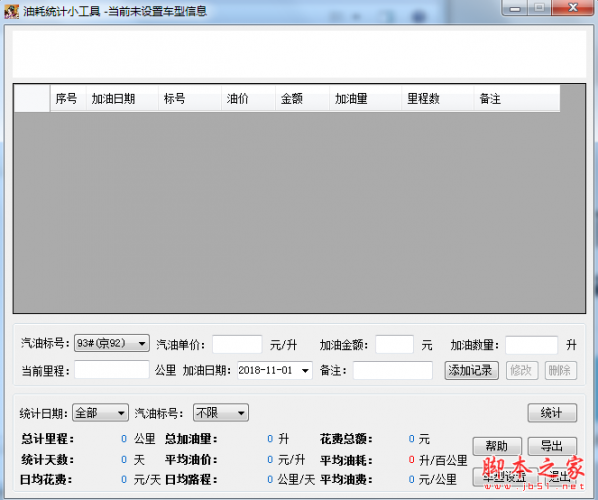This screenshot has width=598, height=500.
Task: Focus the 备注 input field
Action: pyautogui.click(x=393, y=370)
